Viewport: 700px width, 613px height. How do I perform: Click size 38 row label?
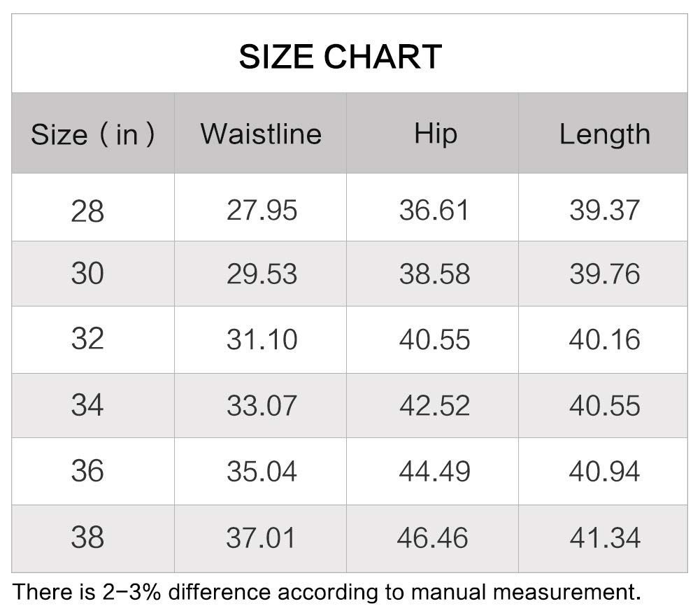point(87,537)
